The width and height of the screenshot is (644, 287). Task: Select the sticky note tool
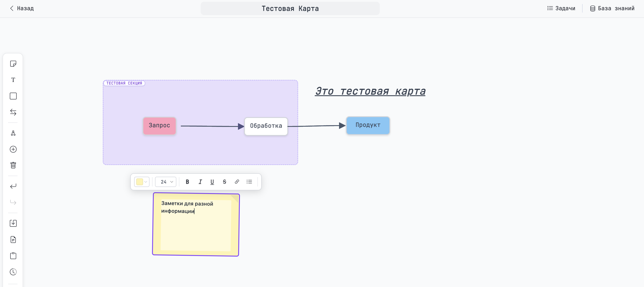(x=13, y=64)
